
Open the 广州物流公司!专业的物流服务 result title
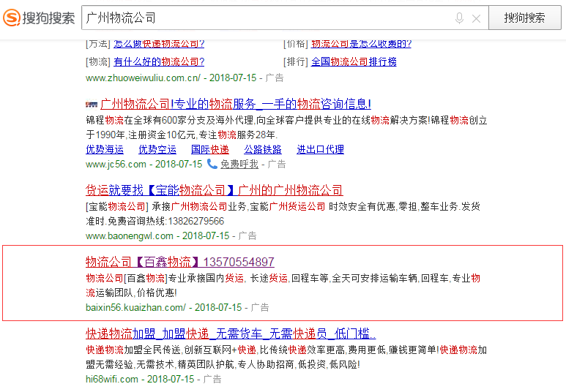click(x=236, y=105)
